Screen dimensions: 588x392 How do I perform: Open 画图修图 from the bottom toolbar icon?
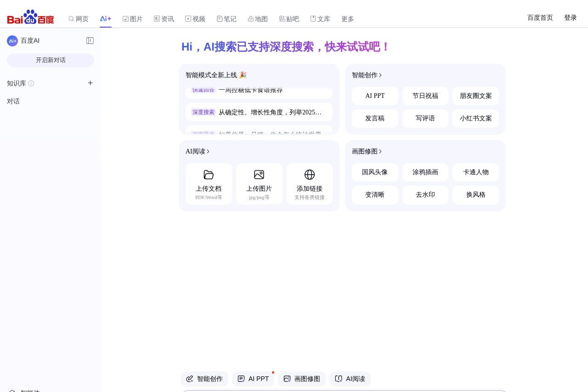(287, 379)
